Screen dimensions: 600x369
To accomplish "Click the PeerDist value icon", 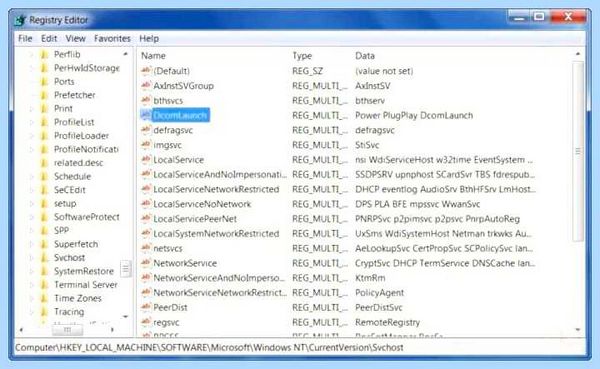I will click(145, 307).
